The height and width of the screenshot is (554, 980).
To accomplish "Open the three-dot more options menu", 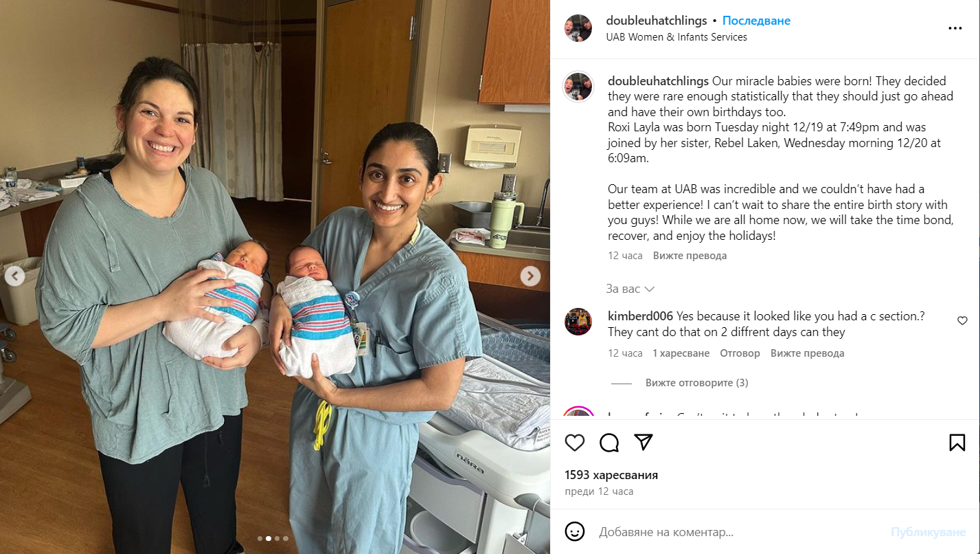I will point(955,28).
